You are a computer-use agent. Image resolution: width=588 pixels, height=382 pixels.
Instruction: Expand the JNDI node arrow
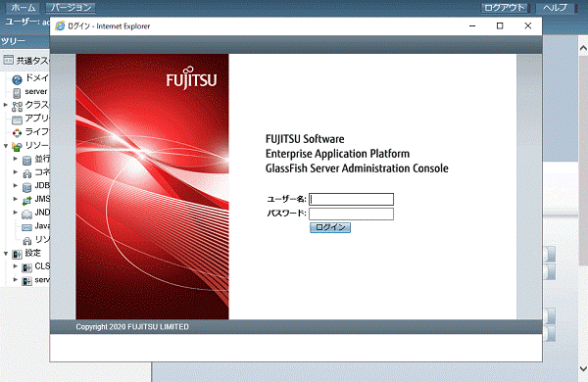(16, 213)
